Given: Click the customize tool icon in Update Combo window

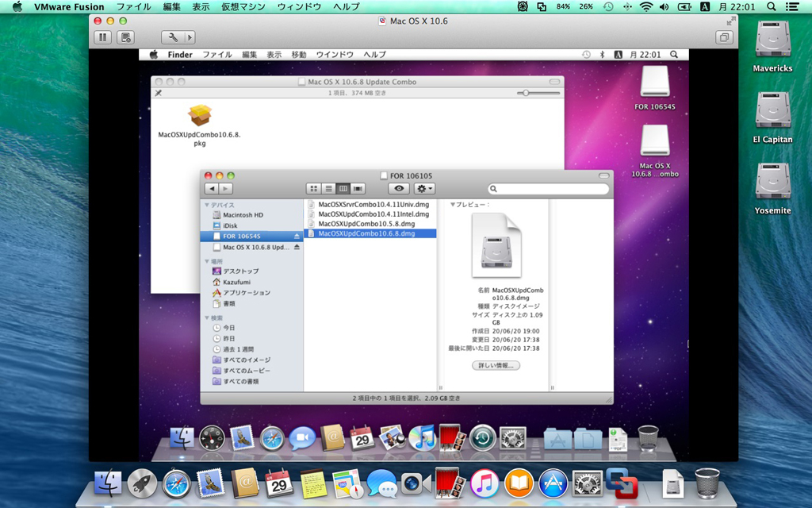Looking at the screenshot, I should pyautogui.click(x=159, y=93).
